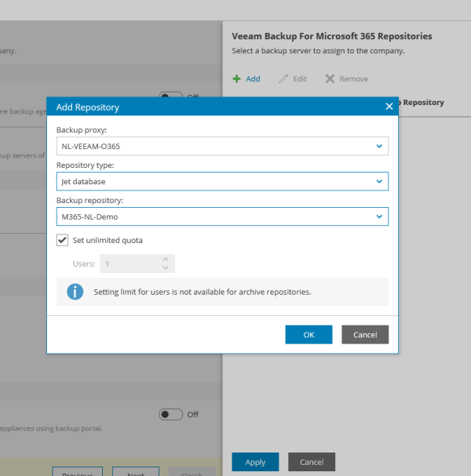The width and height of the screenshot is (471, 476).
Task: Click the Backup repository label
Action: (89, 200)
